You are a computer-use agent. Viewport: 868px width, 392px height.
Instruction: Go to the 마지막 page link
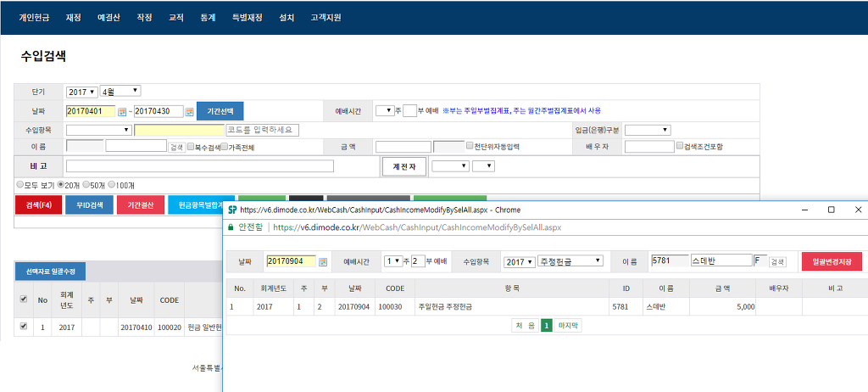tap(567, 326)
